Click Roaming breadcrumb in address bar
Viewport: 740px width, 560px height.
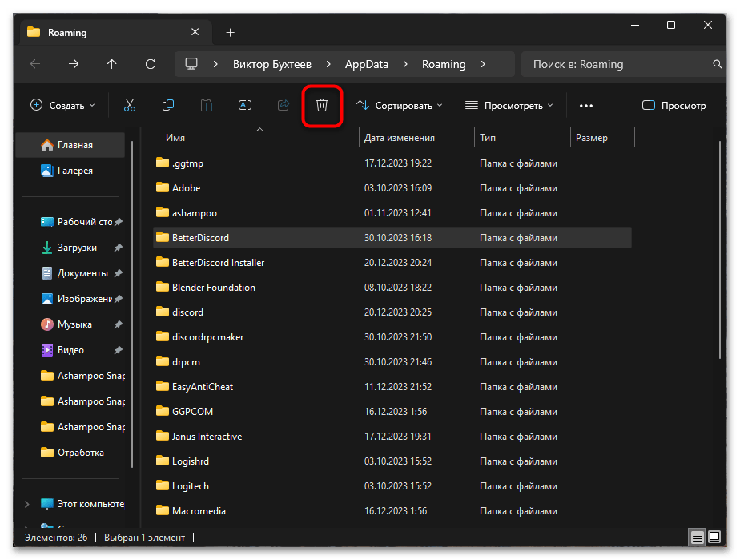point(444,64)
